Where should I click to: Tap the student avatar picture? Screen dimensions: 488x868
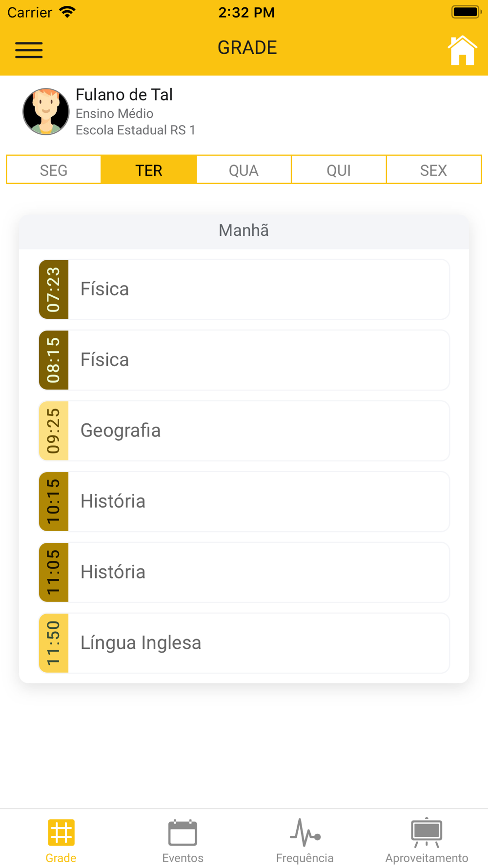[46, 112]
